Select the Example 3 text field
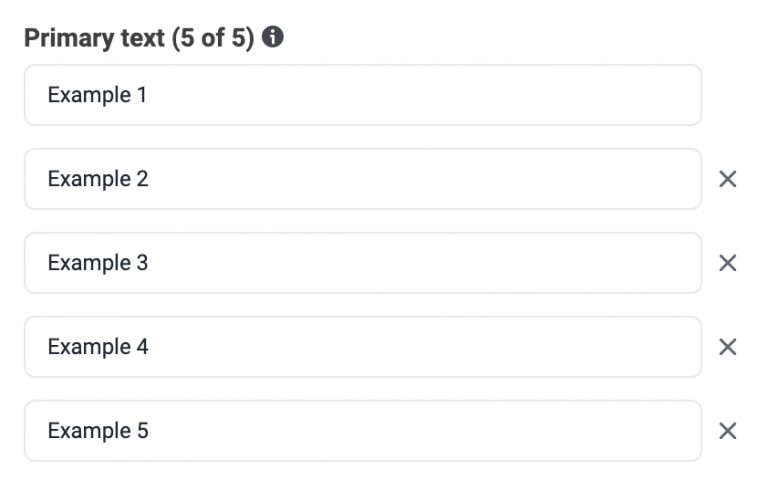The height and width of the screenshot is (491, 768). 362,263
